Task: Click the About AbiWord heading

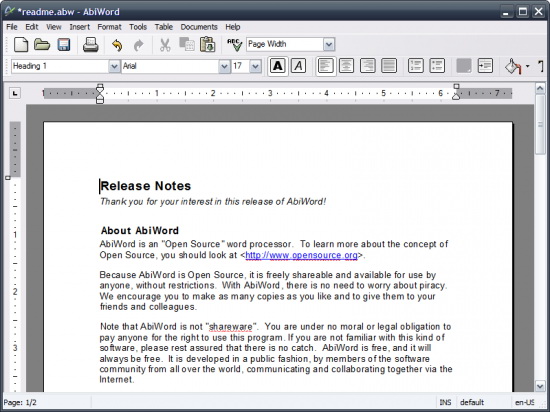Action: click(140, 230)
